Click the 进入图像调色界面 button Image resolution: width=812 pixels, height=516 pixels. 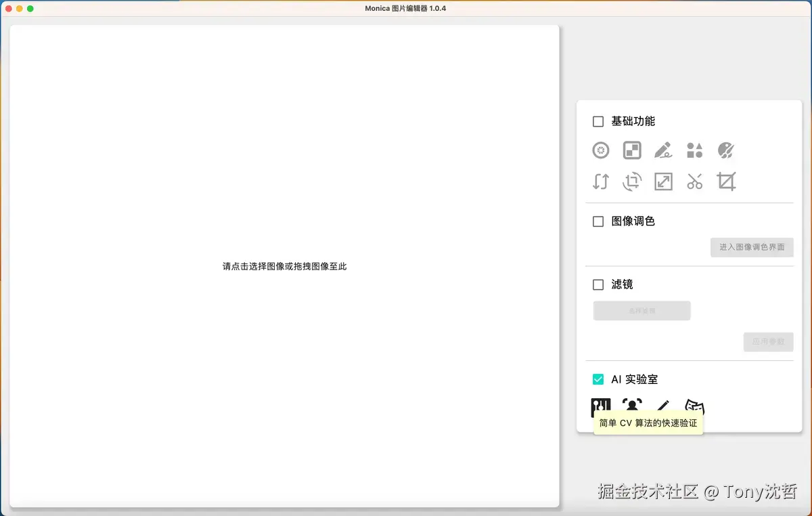[752, 247]
